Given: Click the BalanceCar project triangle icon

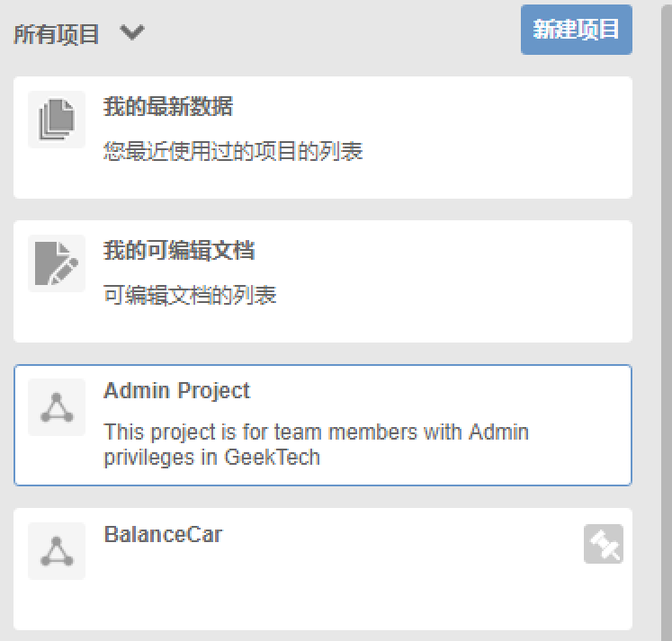Looking at the screenshot, I should (57, 551).
